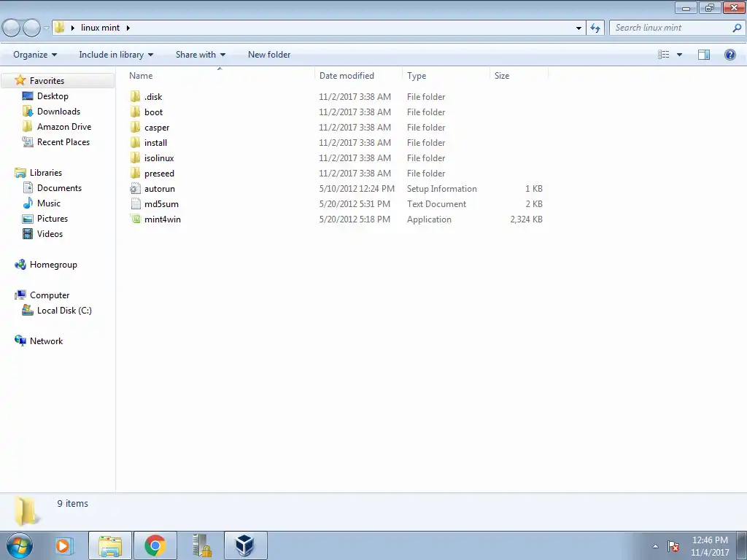Show hidden tray icons arrow
Image resolution: width=747 pixels, height=560 pixels.
pos(655,546)
